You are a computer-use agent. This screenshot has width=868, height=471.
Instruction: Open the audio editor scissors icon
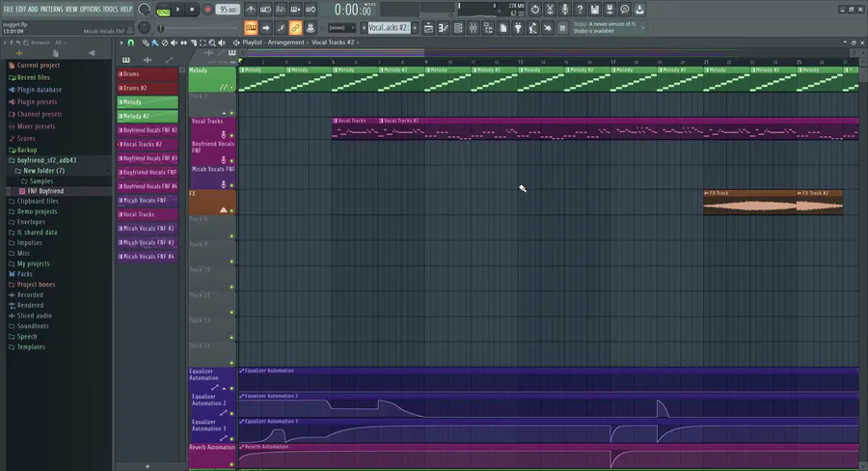[550, 10]
